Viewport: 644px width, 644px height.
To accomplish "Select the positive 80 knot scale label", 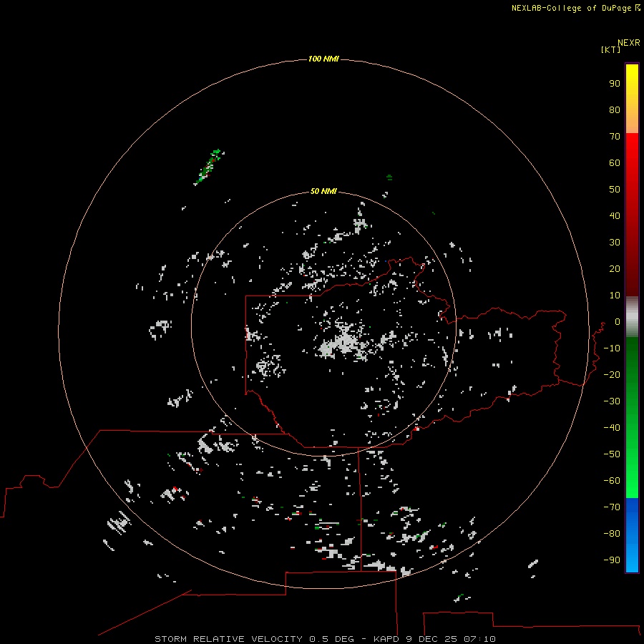I will coord(615,110).
